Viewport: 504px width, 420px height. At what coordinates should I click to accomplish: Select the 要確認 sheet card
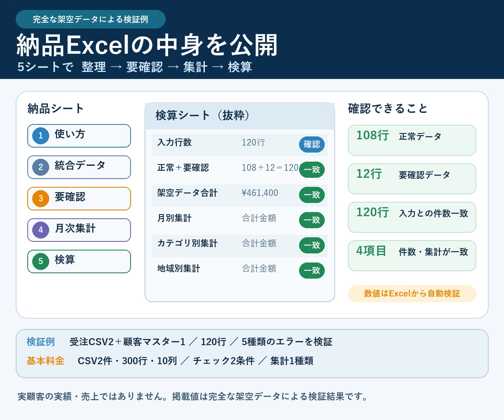tap(79, 198)
